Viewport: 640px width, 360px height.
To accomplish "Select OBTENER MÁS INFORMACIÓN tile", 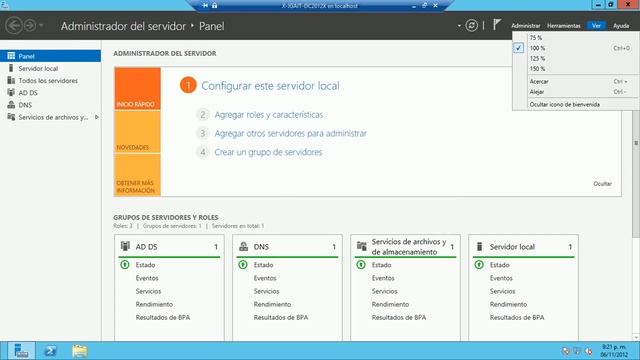I will click(x=138, y=175).
